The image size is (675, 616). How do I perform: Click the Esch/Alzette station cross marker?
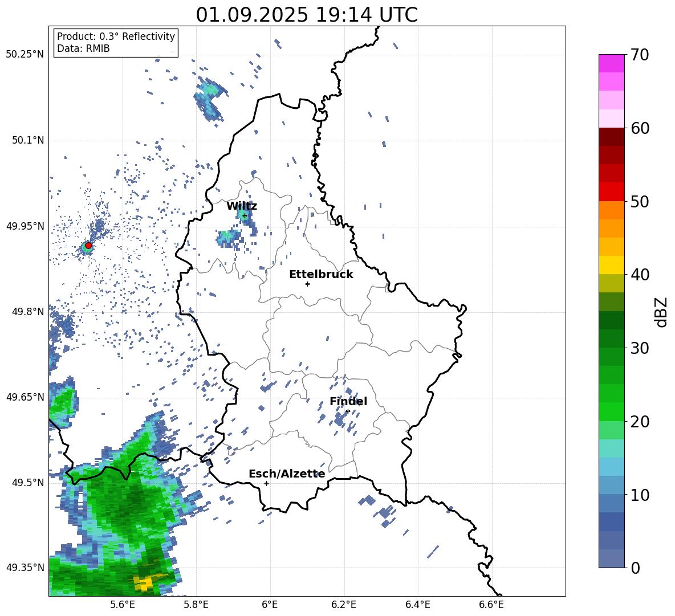266,483
